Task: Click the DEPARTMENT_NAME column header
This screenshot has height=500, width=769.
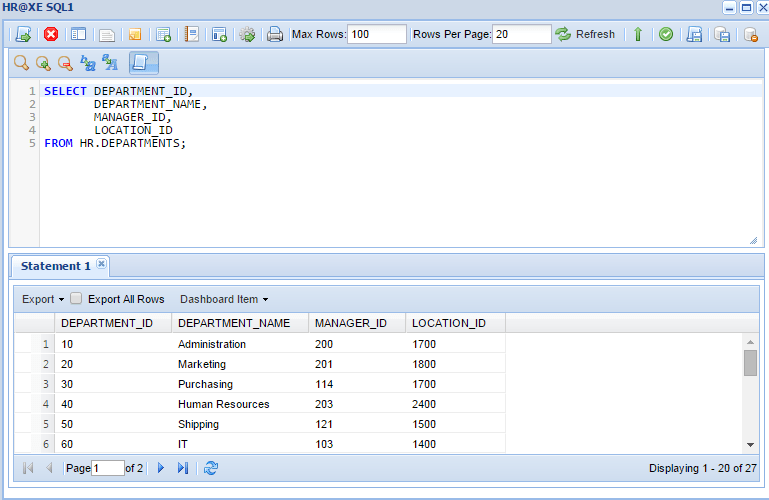Action: [x=240, y=323]
